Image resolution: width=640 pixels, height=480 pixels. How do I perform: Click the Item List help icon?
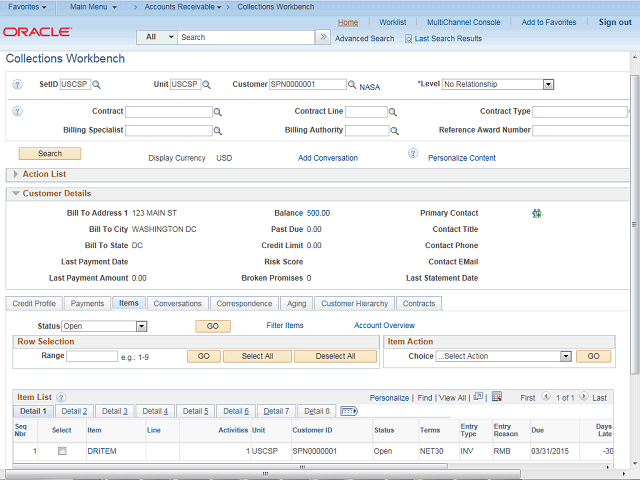click(61, 397)
